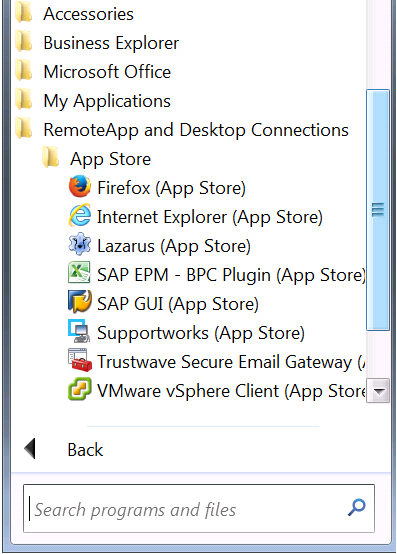Click the App Store folder icon
397x554 pixels.
tap(51, 158)
